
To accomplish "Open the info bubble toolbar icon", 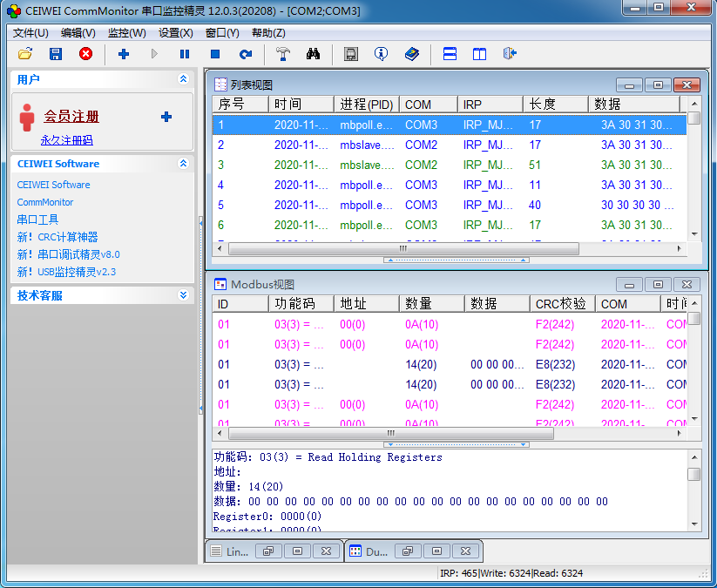I will click(x=381, y=54).
